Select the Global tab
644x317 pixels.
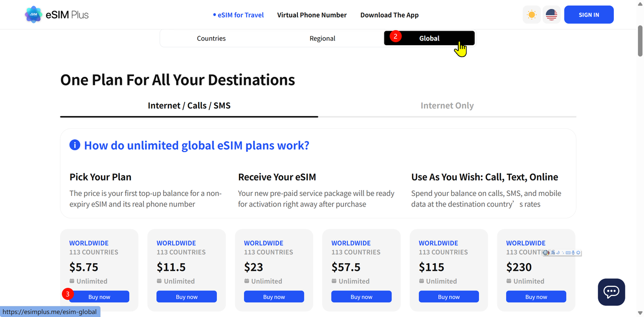(x=429, y=38)
